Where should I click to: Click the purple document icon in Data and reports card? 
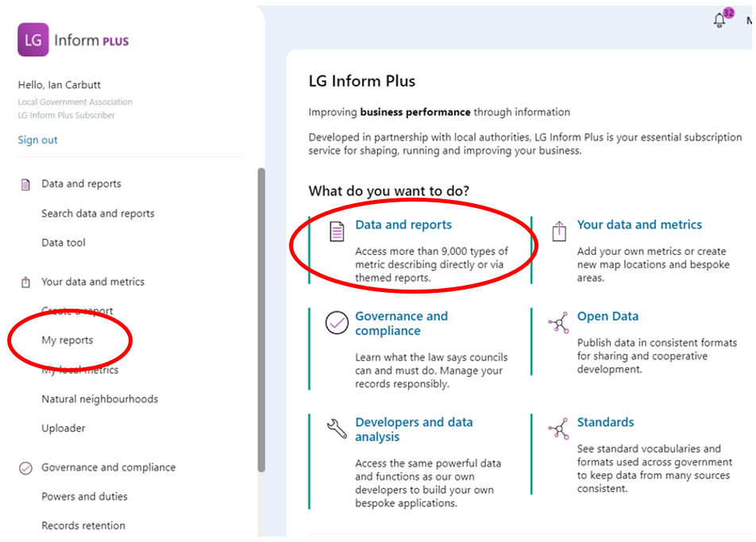(337, 231)
